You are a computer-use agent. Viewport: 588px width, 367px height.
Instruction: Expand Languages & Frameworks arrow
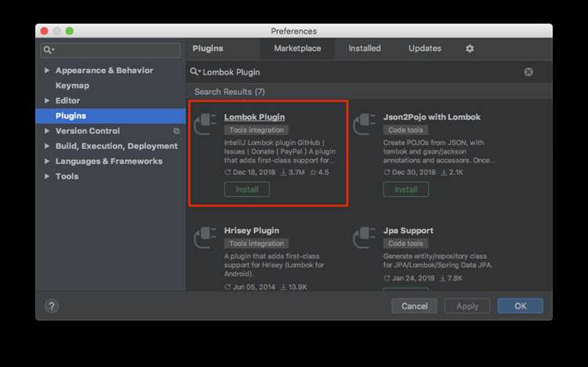[46, 162]
